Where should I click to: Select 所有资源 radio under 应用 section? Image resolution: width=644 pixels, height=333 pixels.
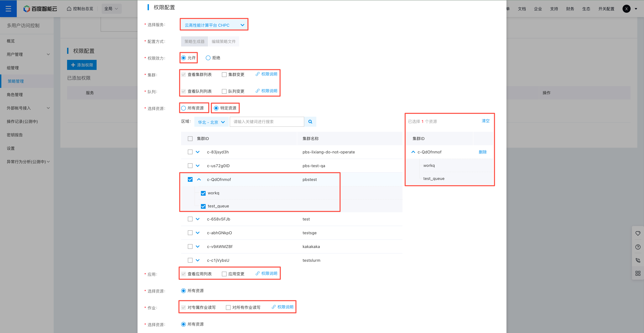click(x=183, y=291)
